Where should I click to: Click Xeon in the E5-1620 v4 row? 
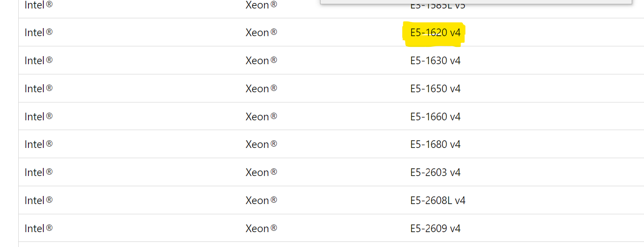pyautogui.click(x=257, y=33)
